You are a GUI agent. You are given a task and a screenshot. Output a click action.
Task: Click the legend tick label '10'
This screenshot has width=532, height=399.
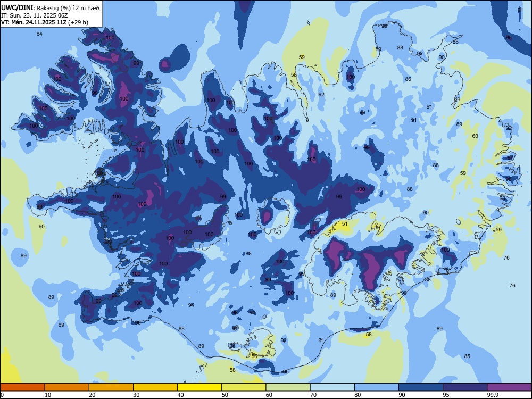click(48, 395)
